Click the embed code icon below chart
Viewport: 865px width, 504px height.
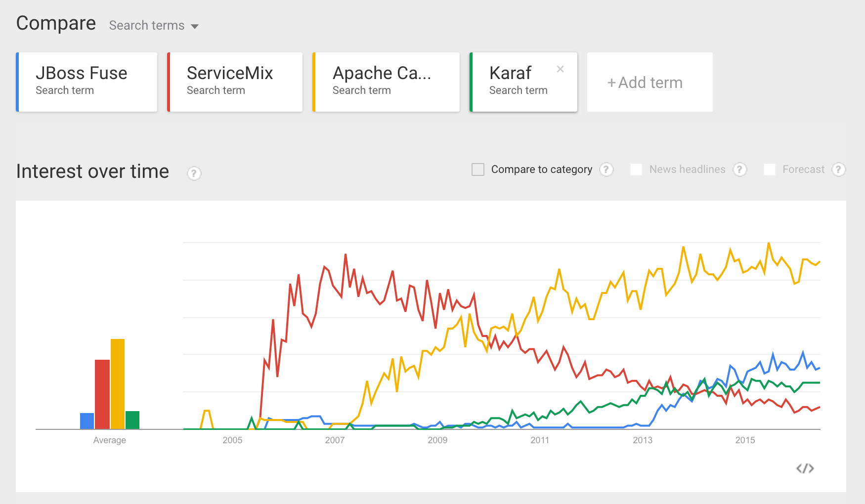point(805,468)
